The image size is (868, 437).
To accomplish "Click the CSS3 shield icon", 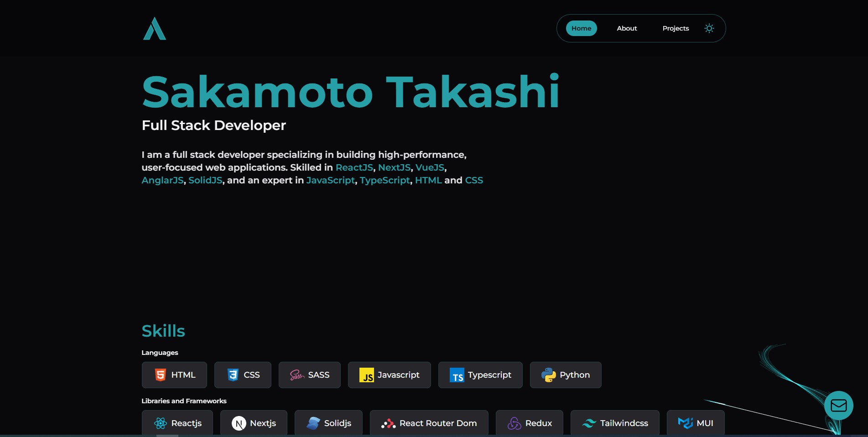I will point(233,375).
